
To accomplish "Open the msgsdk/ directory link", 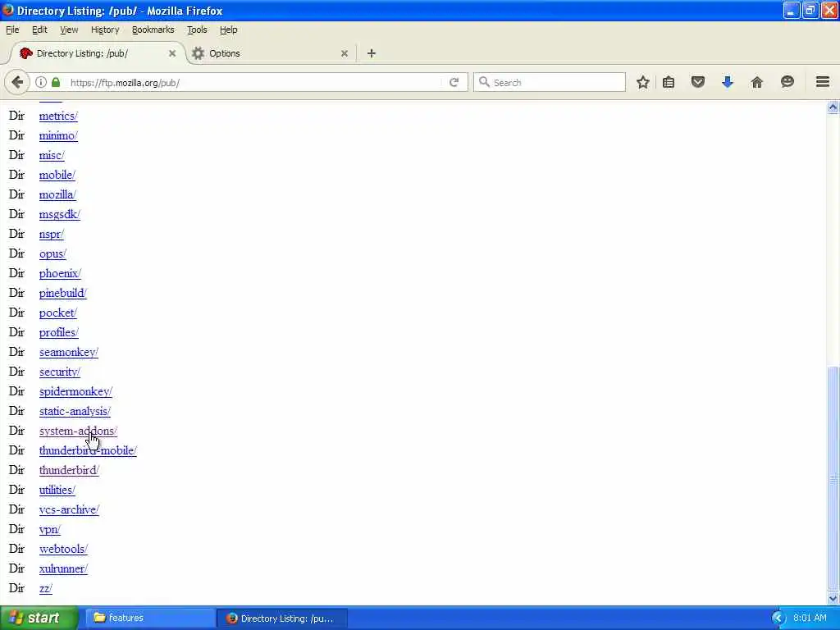I will pos(59,214).
